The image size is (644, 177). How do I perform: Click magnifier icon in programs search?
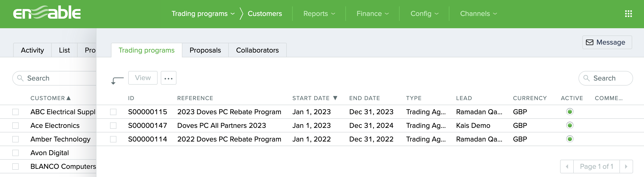click(x=586, y=78)
